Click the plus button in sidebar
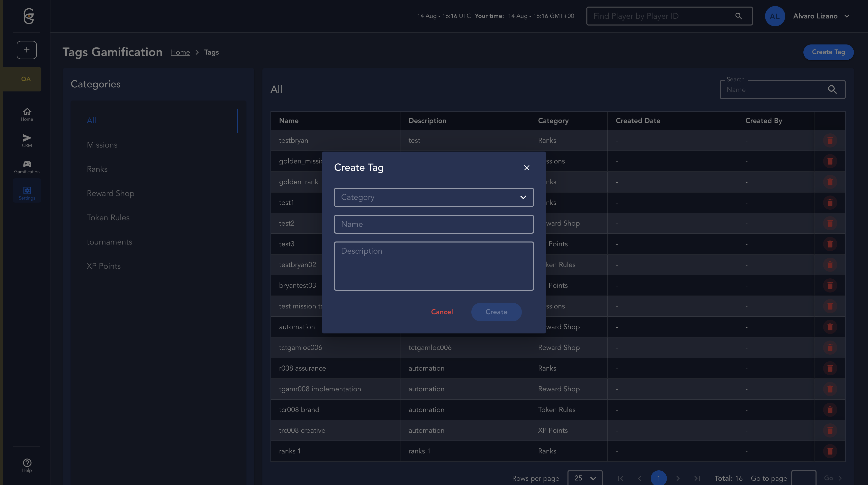Screen dimensions: 868x485 click(26, 50)
